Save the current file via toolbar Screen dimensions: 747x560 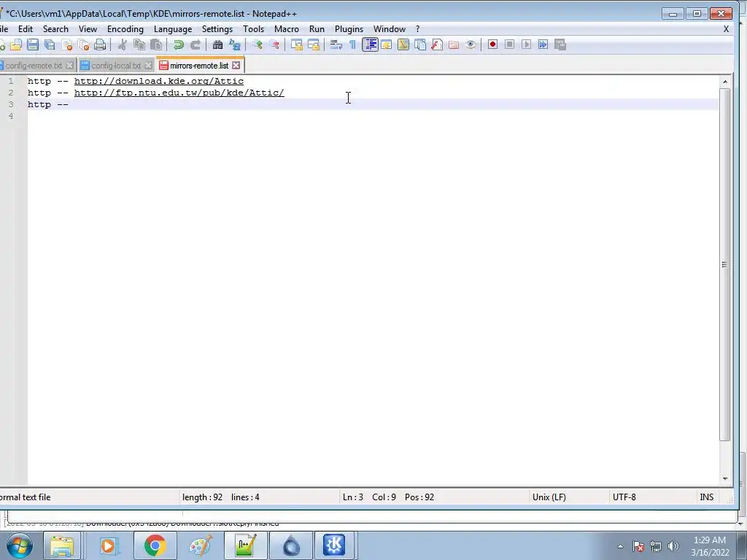(32, 44)
